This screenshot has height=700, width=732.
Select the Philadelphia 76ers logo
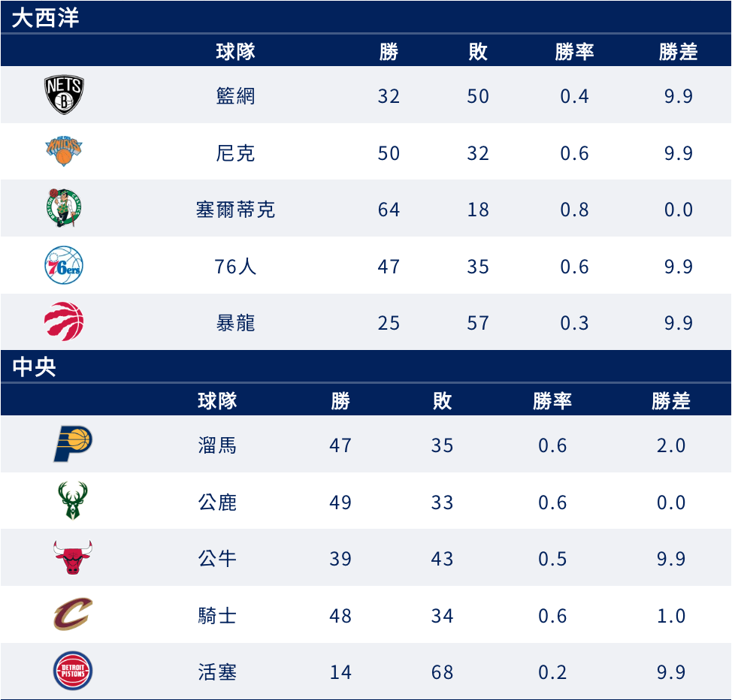click(x=64, y=265)
